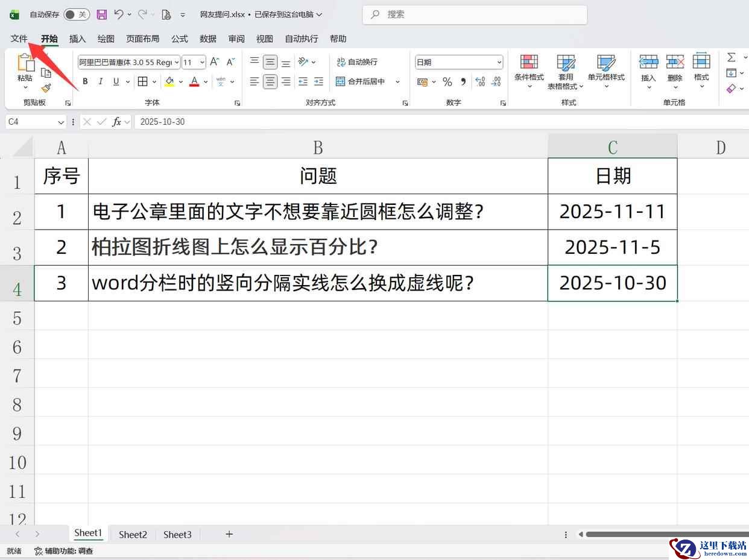
Task: Switch to the Page Layout (页面布局) tab
Action: point(143,39)
